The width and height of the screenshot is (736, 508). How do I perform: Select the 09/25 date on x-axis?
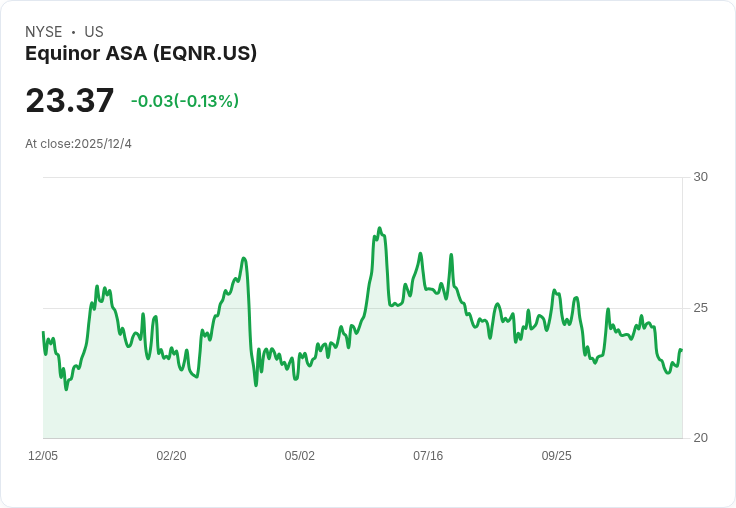coord(557,455)
